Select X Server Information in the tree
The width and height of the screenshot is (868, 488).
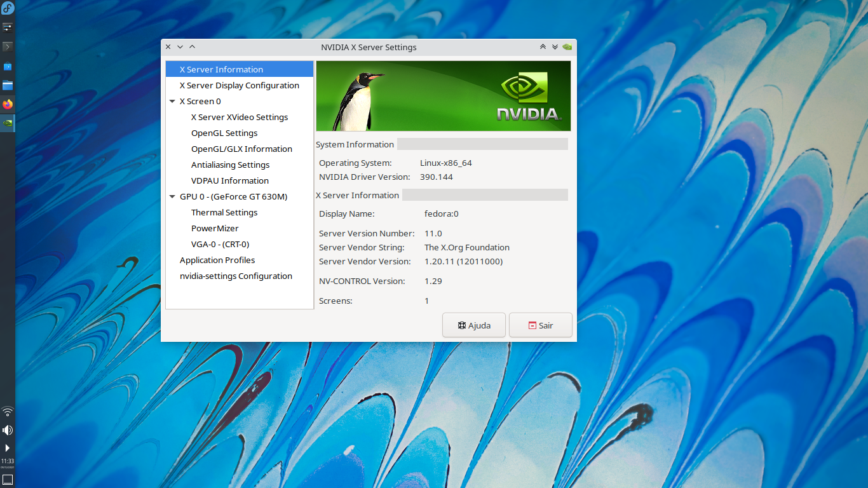pos(240,69)
